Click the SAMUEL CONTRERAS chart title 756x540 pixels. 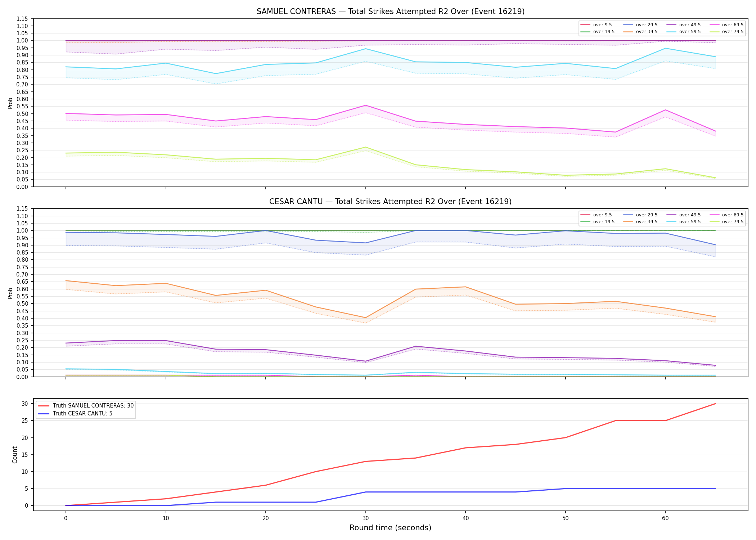coord(391,12)
